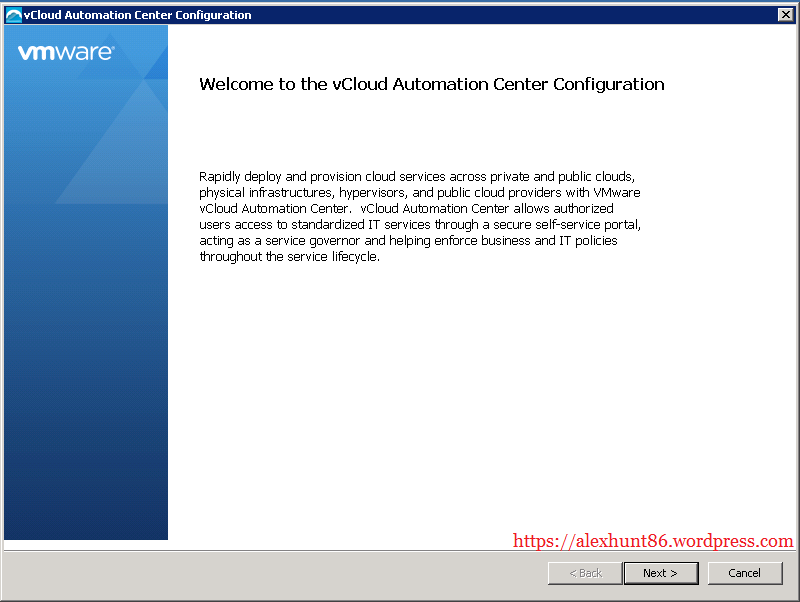Click the window title text in title bar
Screen dimensions: 800x602
(x=138, y=15)
